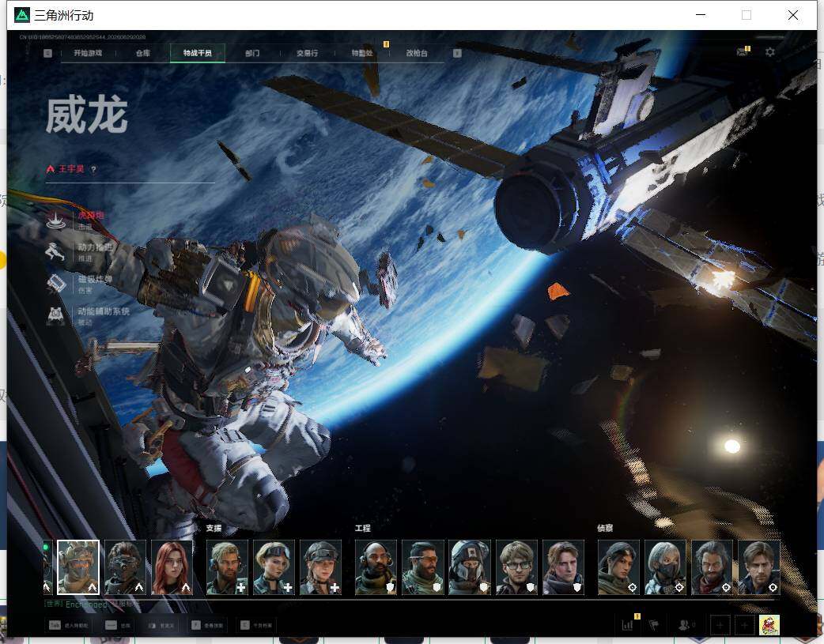Viewport: 824px width, 644px height.
Task: Open the 改枪台 tab
Action: click(417, 53)
